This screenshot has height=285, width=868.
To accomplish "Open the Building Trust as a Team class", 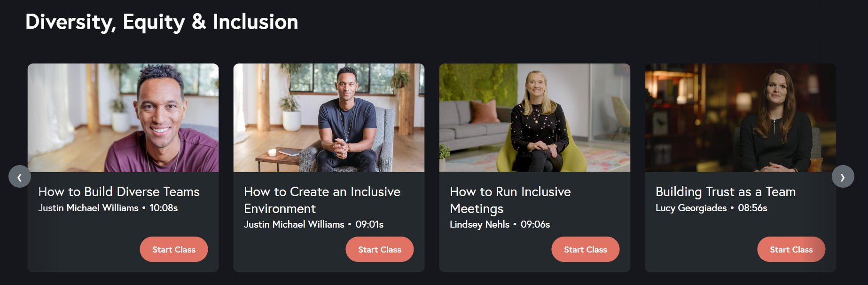I will (726, 192).
